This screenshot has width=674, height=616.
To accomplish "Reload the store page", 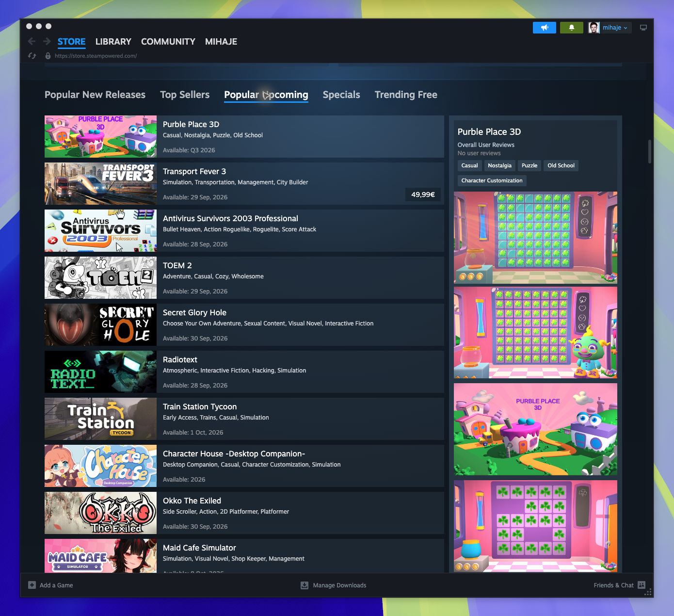I will (x=32, y=56).
